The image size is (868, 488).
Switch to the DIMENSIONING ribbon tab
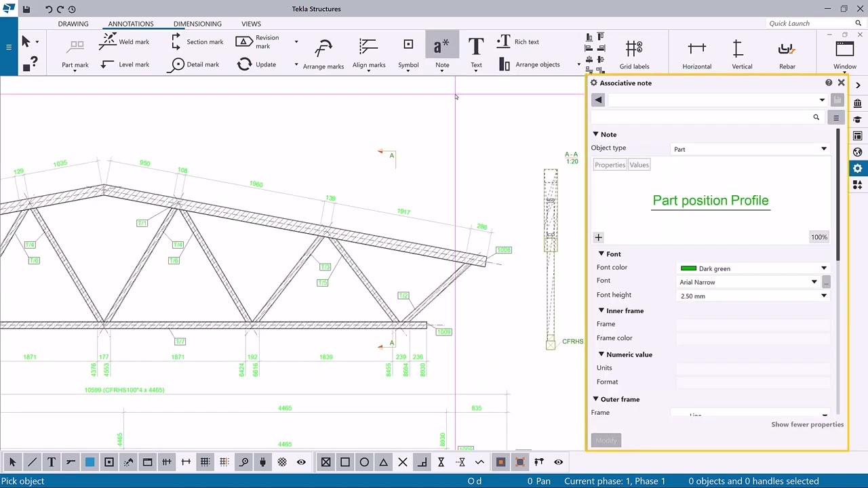tap(197, 24)
